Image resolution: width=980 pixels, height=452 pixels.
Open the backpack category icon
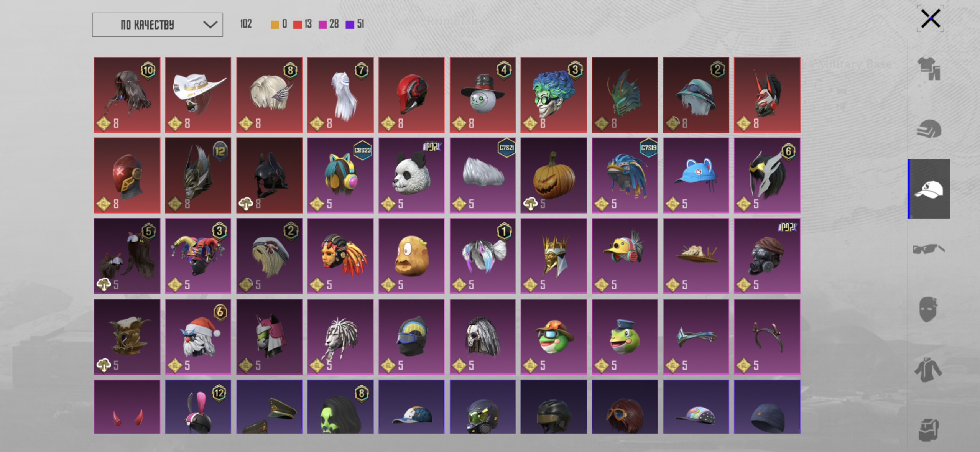pyautogui.click(x=929, y=429)
